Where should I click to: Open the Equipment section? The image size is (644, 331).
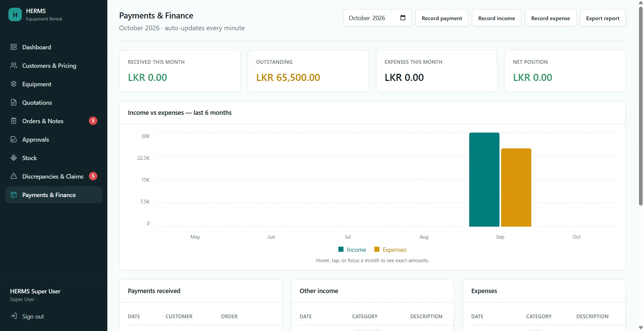pos(54,84)
